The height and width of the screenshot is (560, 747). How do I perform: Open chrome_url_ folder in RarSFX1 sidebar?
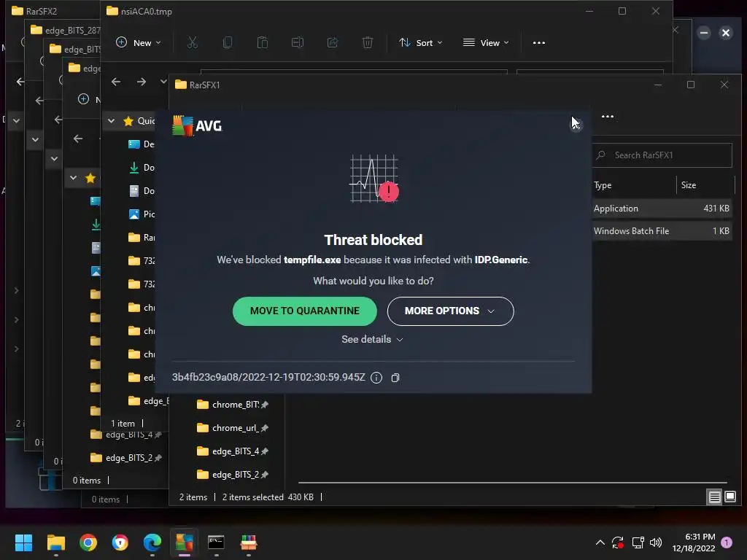(x=233, y=428)
